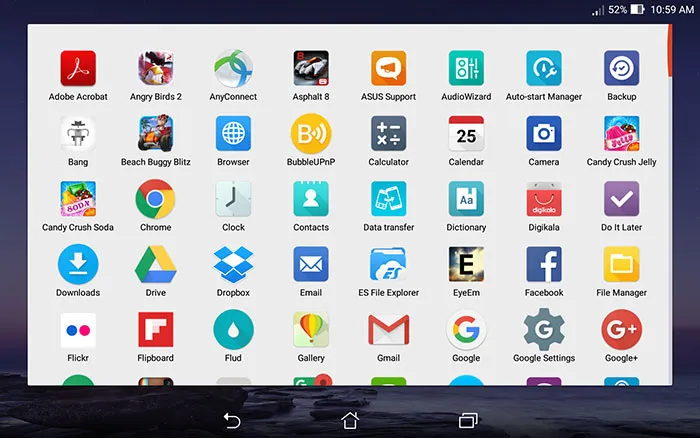Open the Google Settings app
This screenshot has width=700, height=438.
click(x=544, y=330)
